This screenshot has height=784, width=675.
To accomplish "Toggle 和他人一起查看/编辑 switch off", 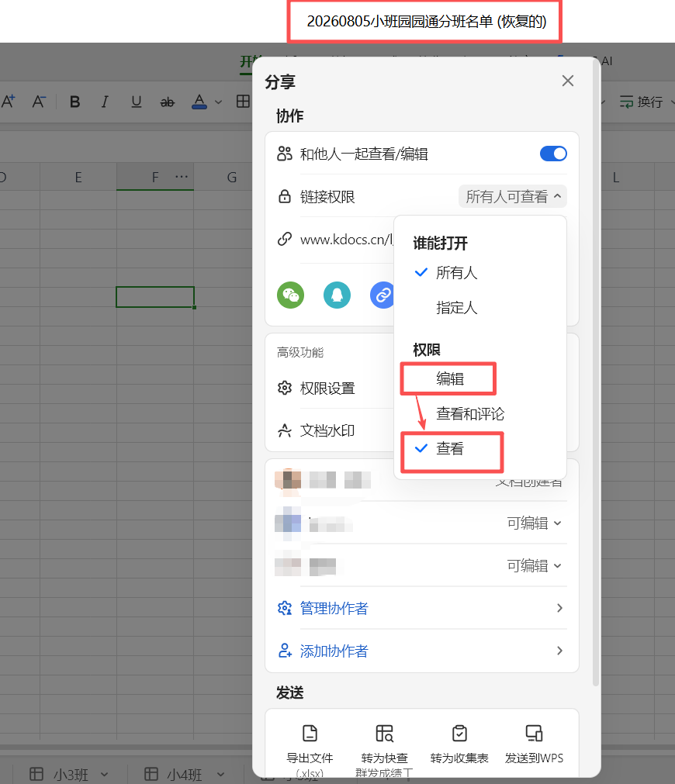I will point(553,154).
